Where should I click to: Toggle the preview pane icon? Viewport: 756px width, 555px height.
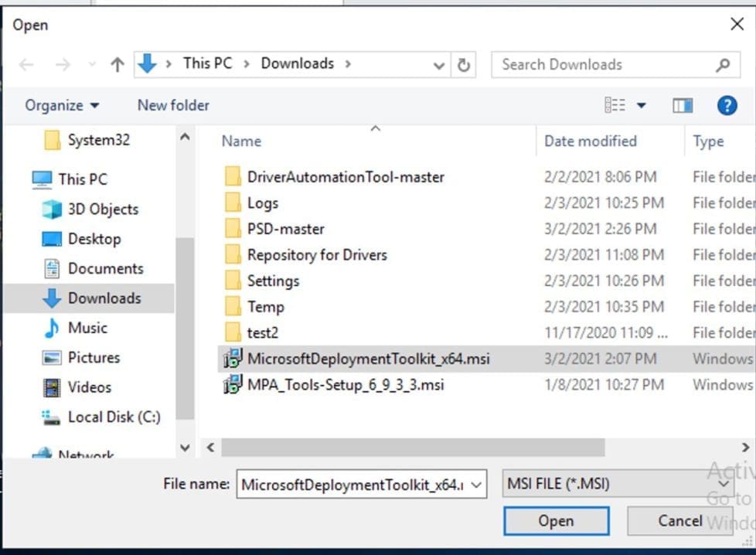(x=682, y=106)
